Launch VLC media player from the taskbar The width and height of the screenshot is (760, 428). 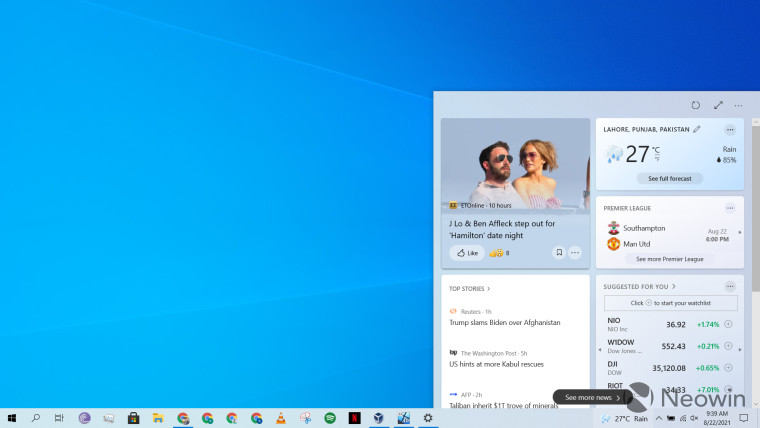pos(281,418)
